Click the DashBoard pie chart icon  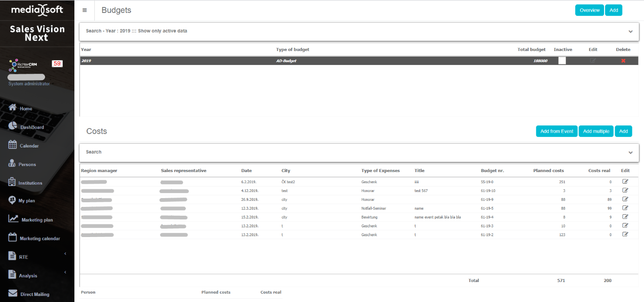[13, 126]
